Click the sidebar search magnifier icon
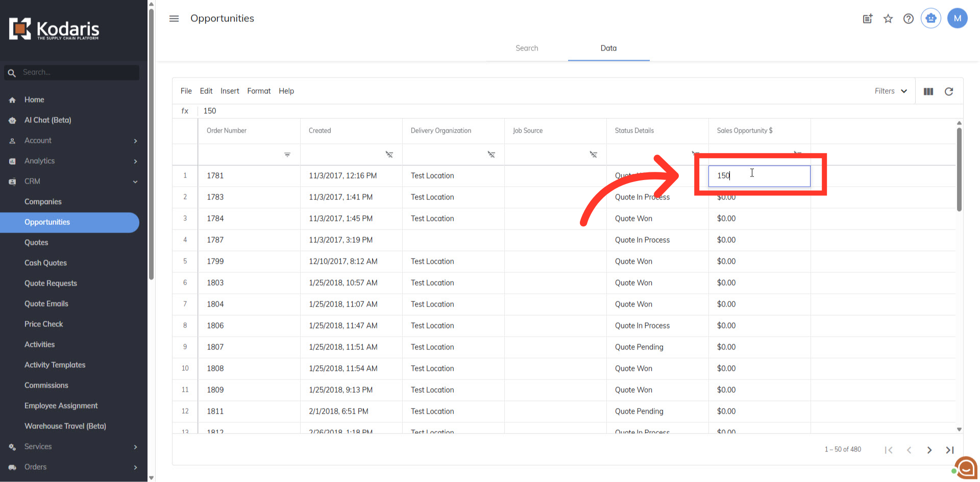Viewport: 980px width, 482px height. pos(12,73)
